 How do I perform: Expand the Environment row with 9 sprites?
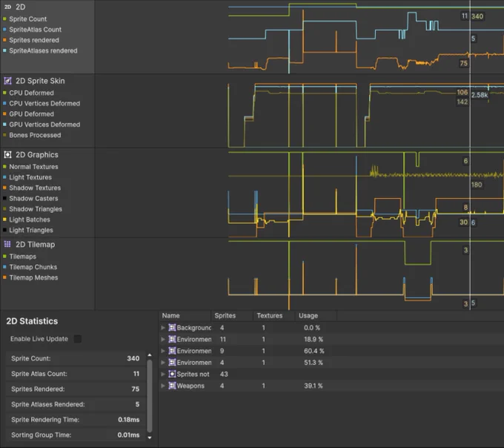click(x=163, y=351)
